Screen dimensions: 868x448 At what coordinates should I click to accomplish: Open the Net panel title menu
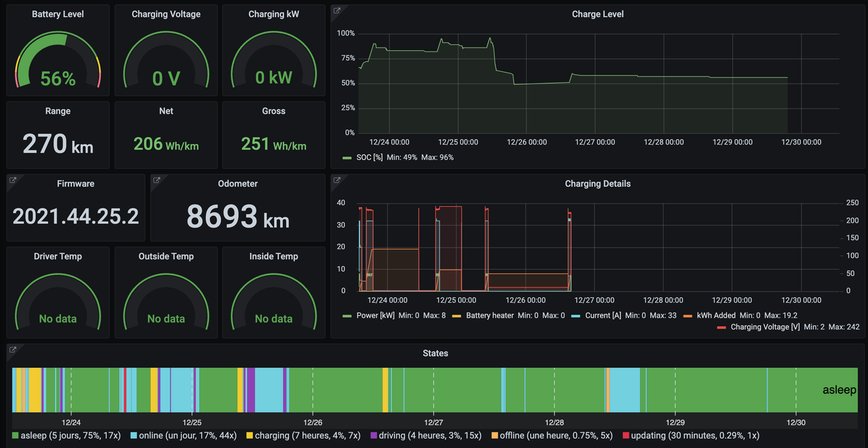pyautogui.click(x=166, y=111)
